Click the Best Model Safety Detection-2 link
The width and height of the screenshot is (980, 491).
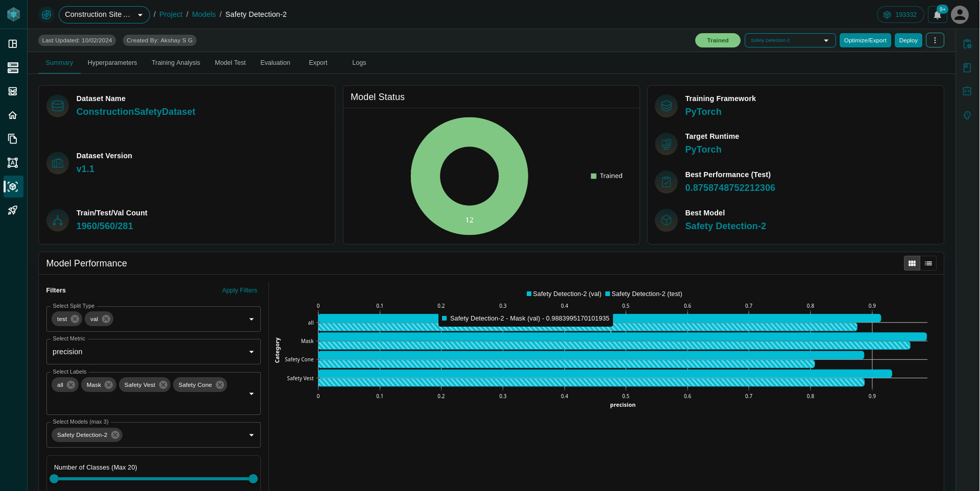click(x=725, y=226)
